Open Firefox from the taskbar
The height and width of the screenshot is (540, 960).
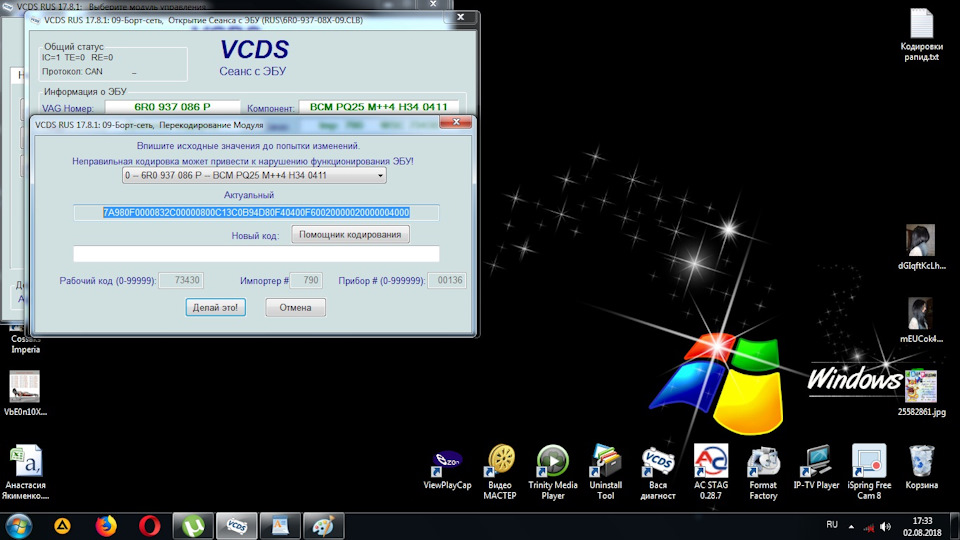point(106,526)
